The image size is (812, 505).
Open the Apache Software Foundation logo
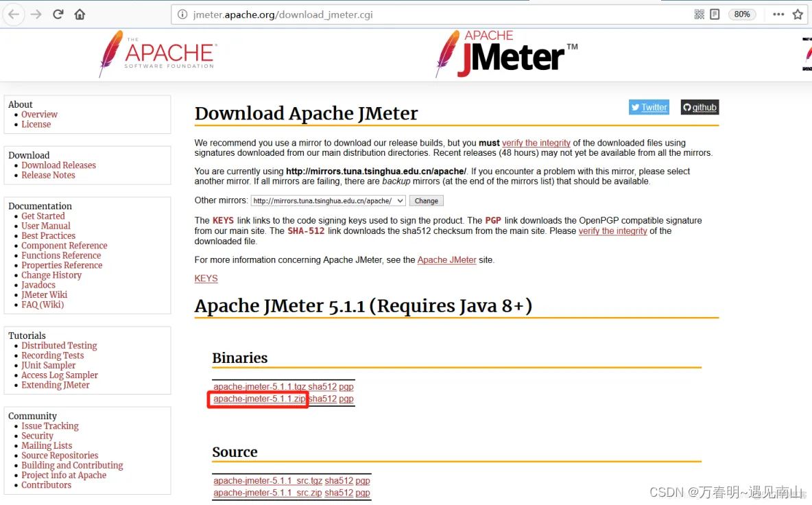pos(158,54)
